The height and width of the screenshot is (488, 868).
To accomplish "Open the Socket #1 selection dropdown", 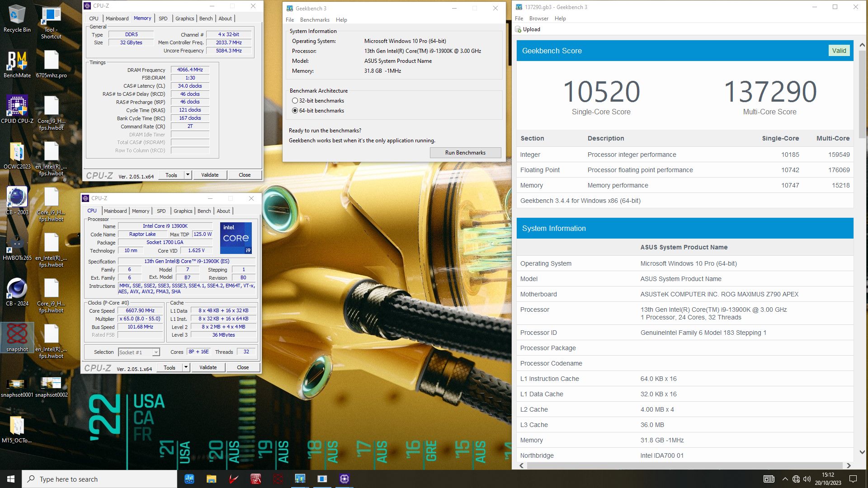I will 139,352.
